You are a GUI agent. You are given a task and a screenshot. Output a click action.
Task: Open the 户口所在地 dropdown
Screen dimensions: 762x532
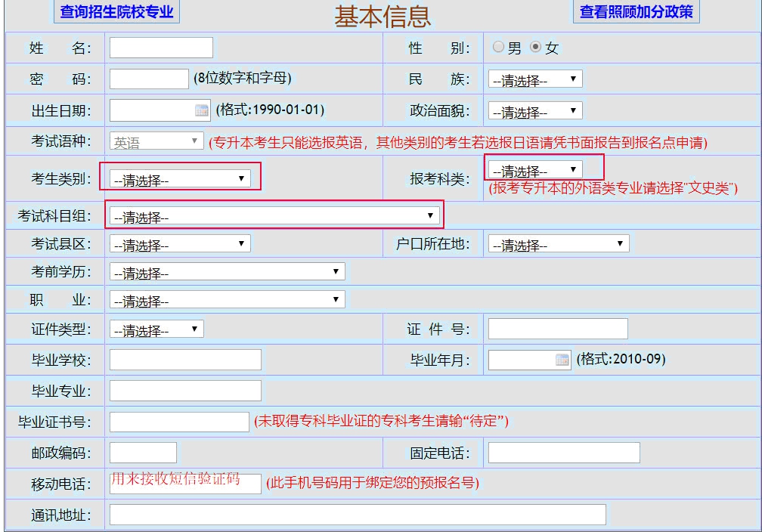[559, 243]
